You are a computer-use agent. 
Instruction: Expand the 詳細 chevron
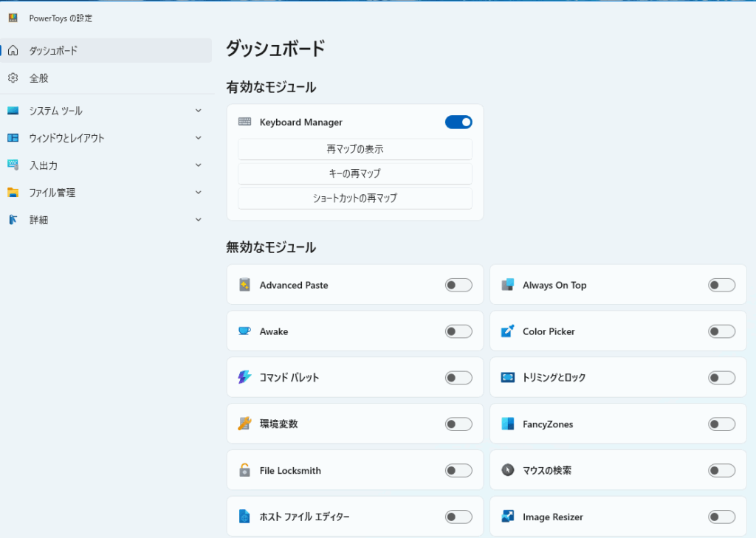(x=198, y=220)
